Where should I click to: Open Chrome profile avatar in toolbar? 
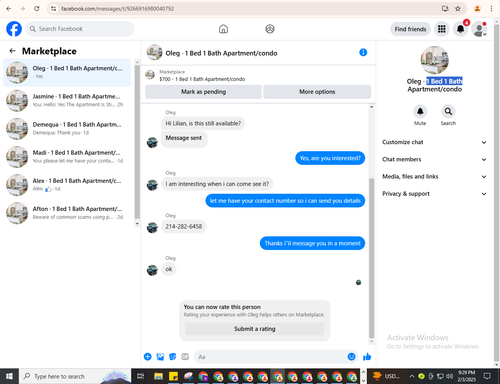(477, 9)
